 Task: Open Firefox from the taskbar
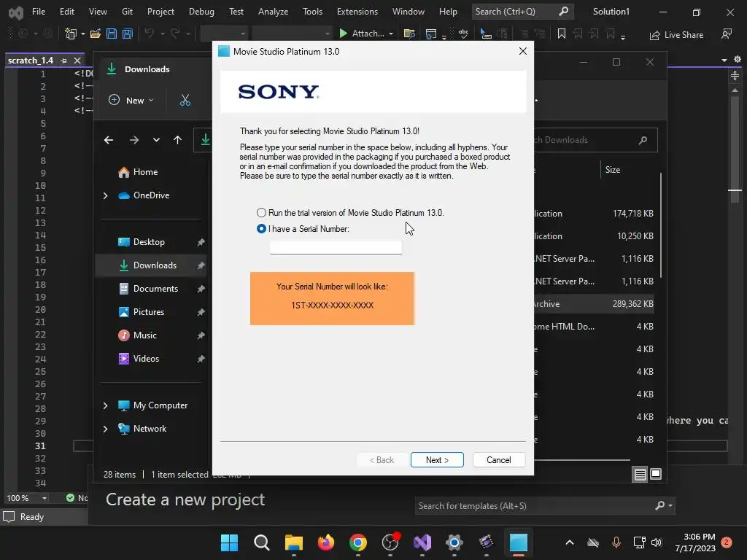pyautogui.click(x=326, y=542)
